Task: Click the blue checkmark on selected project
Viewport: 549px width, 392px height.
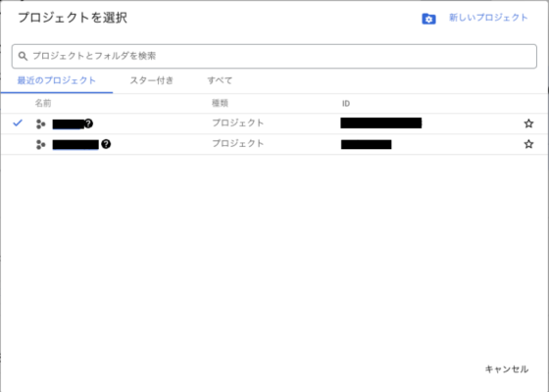Action: [x=18, y=122]
